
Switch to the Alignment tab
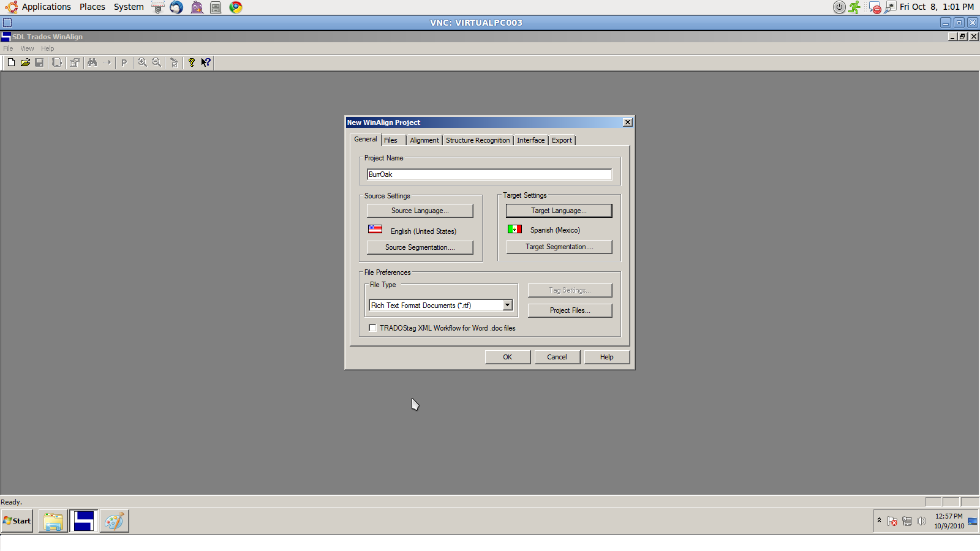424,140
